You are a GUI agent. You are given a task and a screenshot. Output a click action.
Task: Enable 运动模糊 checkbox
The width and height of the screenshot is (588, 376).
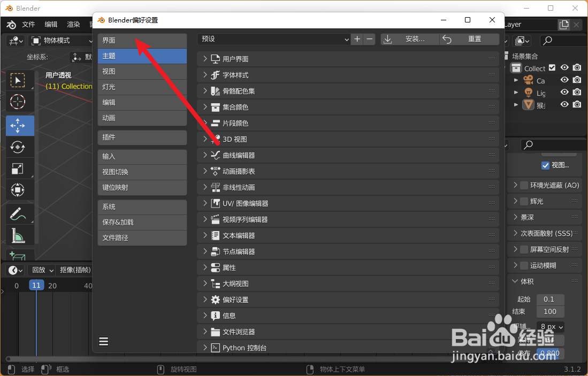524,265
